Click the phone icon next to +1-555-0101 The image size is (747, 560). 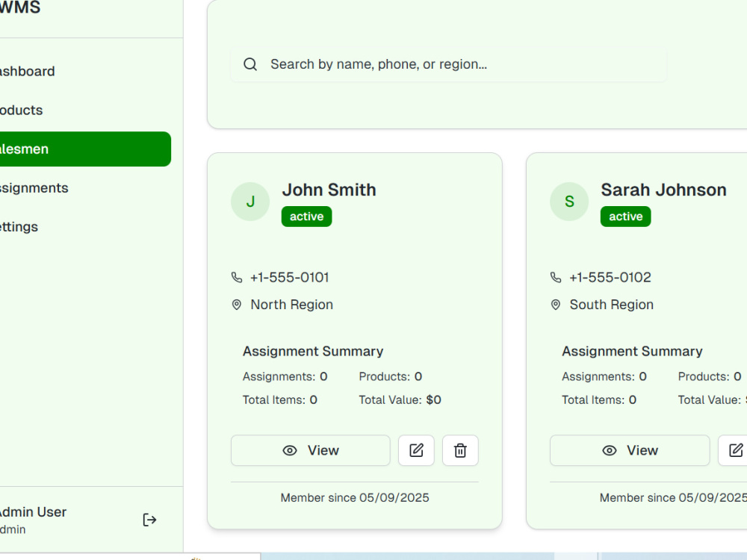pos(237,277)
